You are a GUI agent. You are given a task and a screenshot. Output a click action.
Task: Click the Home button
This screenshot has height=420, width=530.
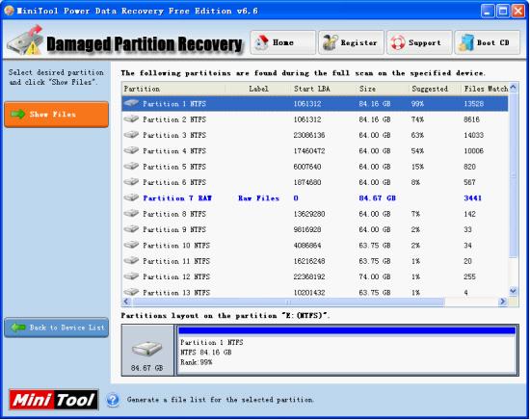283,42
